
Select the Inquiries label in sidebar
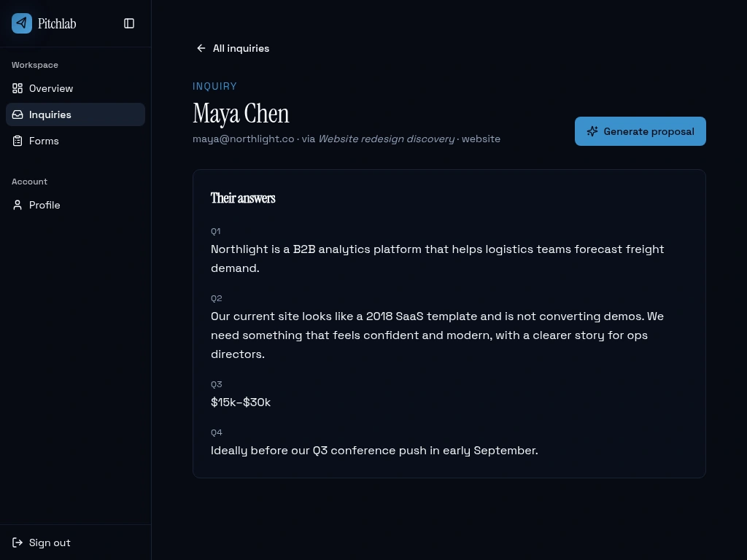50,114
